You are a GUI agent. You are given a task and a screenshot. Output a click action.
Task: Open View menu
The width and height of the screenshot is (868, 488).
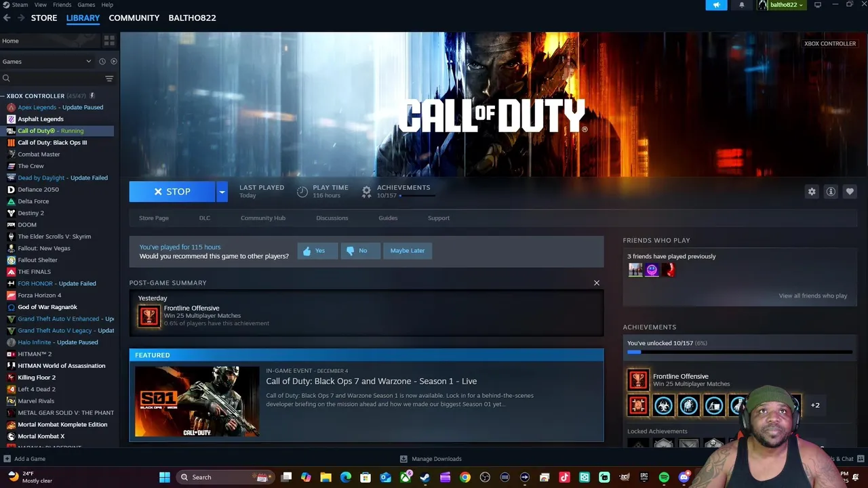tap(41, 5)
